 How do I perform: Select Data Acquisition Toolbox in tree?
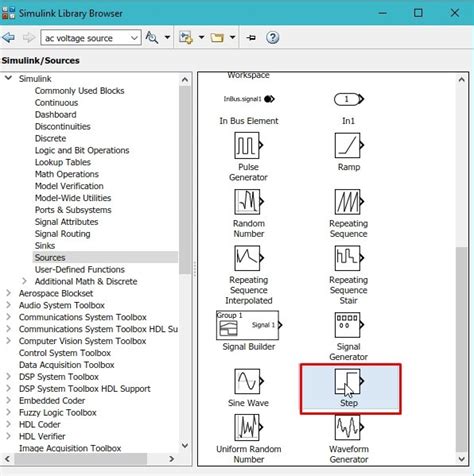coord(67,365)
